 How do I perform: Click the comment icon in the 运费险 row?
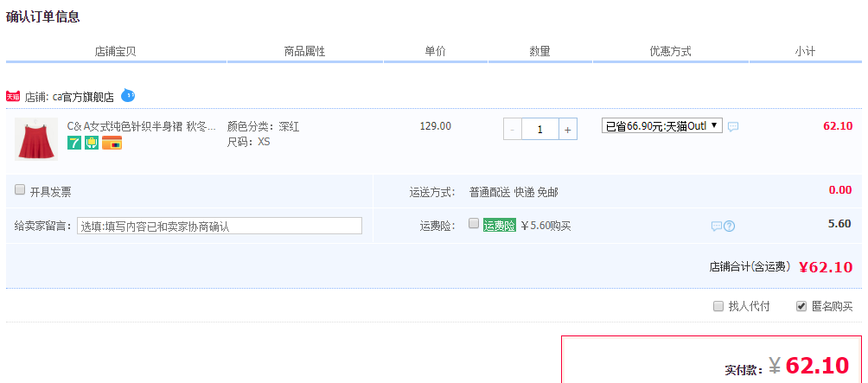pos(717,227)
